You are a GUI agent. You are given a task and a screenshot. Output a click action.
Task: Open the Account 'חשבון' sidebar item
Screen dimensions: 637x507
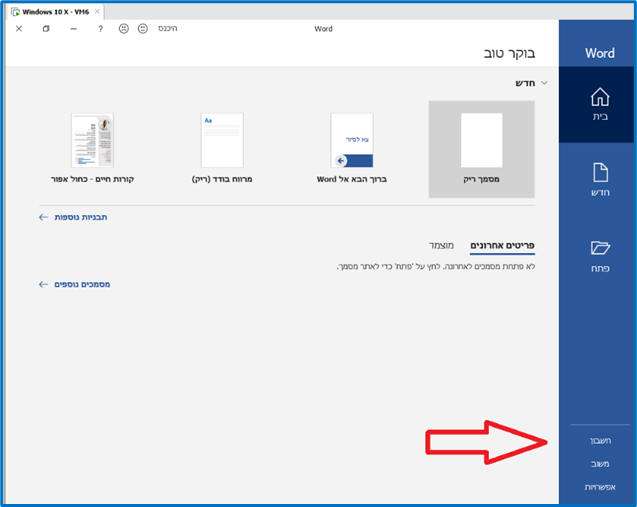596,440
